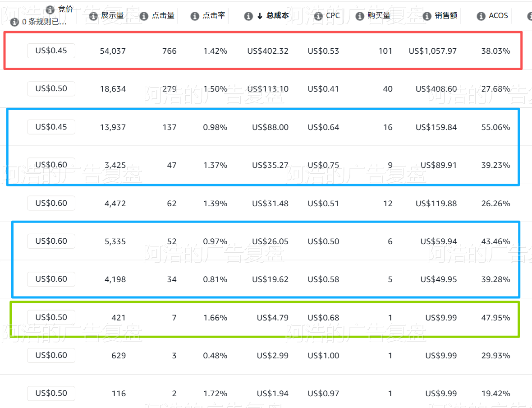Click the info icon beside 购买量
This screenshot has height=408, width=532.
[x=360, y=16]
